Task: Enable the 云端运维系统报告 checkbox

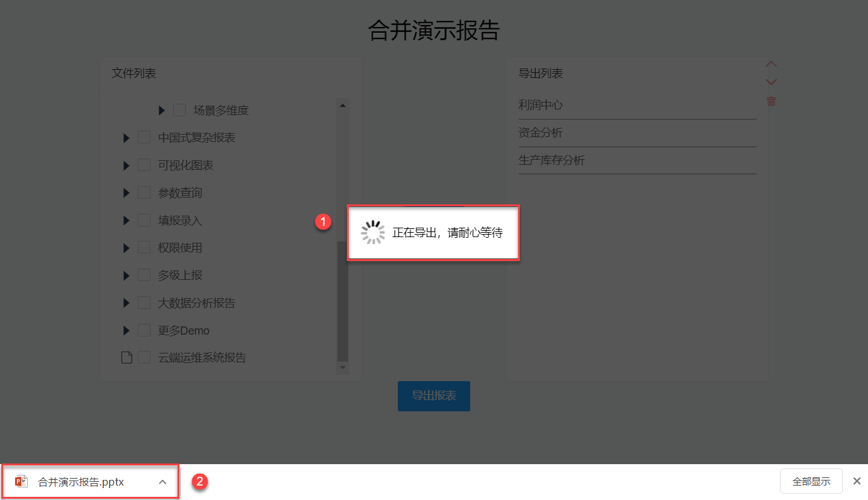Action: click(144, 358)
